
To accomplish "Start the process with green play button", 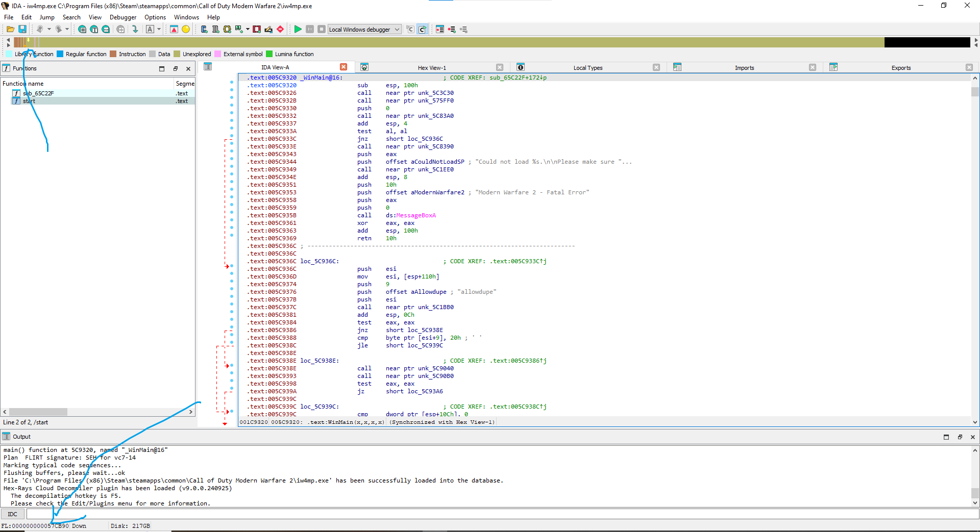I will 298,29.
